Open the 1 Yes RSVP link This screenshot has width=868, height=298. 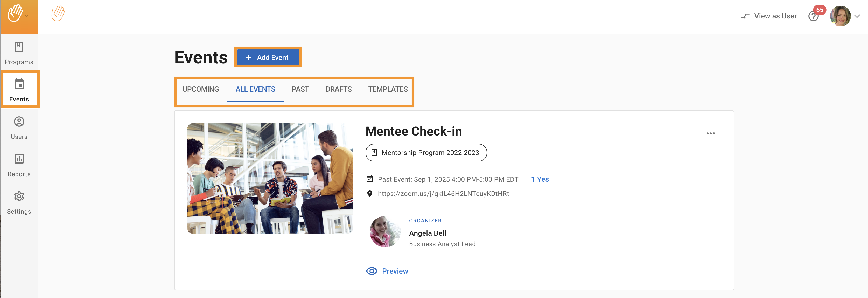tap(540, 179)
